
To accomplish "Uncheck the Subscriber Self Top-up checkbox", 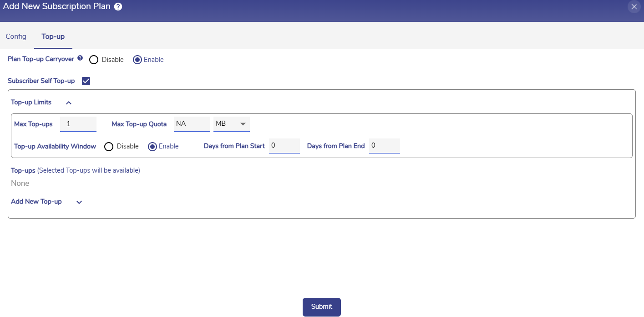I will 86,81.
